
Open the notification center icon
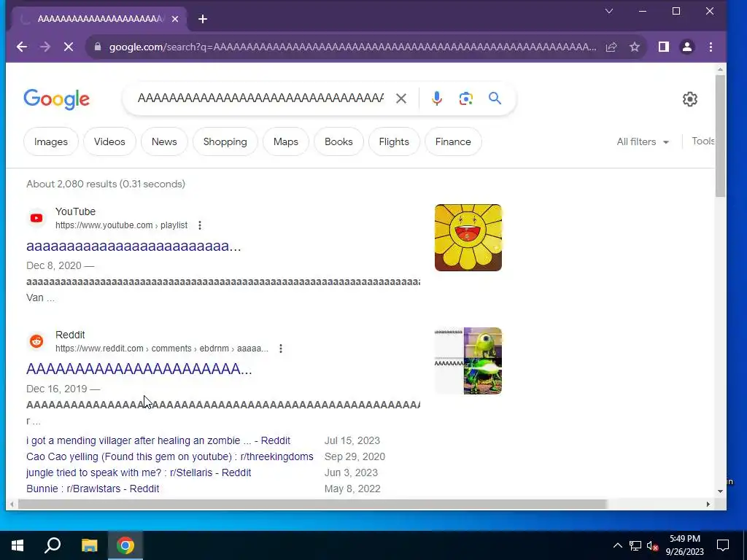[723, 545]
